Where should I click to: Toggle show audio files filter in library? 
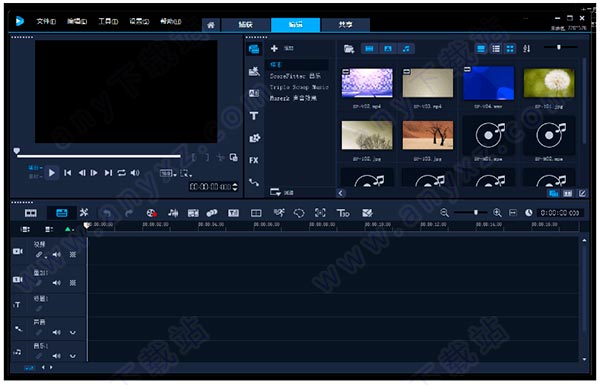coord(406,49)
